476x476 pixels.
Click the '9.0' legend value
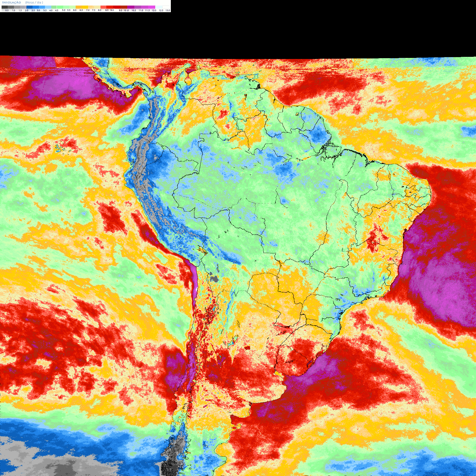[112, 10]
